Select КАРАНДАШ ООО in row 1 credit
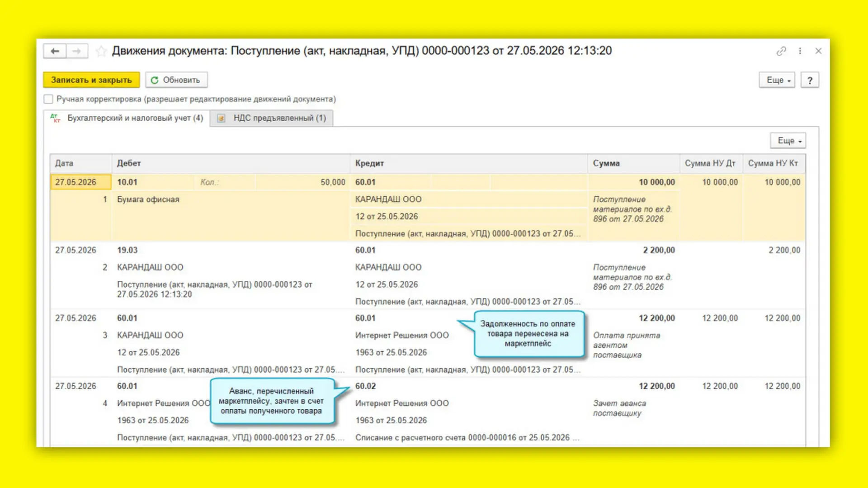The height and width of the screenshot is (488, 868). (x=388, y=199)
